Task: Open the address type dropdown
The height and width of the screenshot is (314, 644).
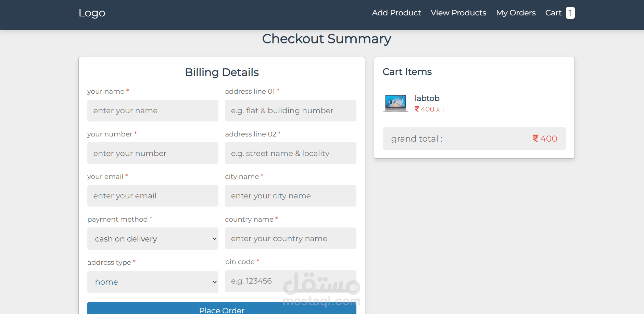Action: point(153,282)
